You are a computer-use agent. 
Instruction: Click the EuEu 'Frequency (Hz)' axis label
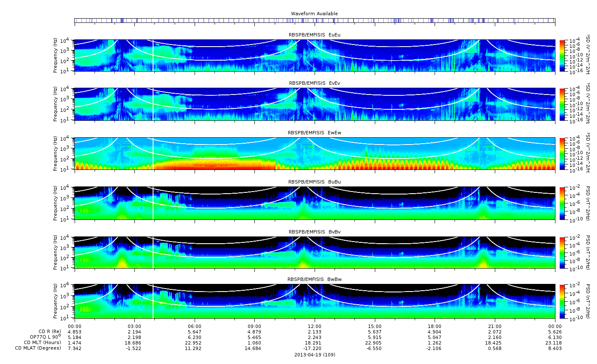[x=56, y=56]
